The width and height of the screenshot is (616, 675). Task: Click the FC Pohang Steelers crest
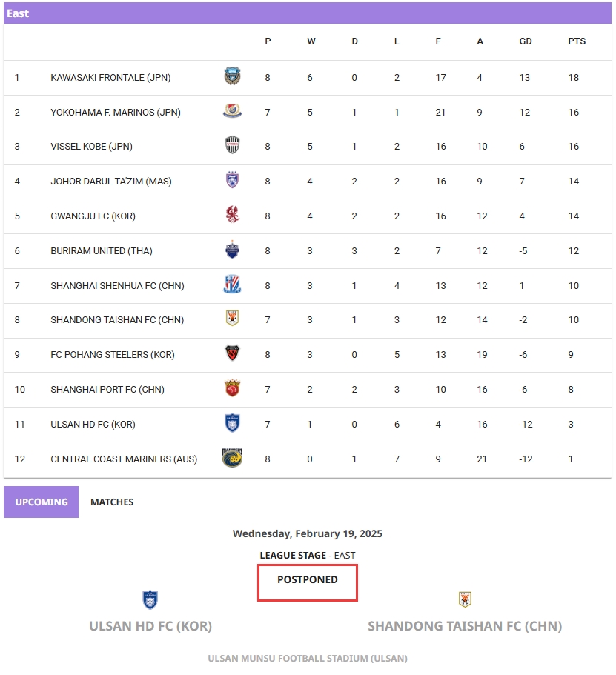232,353
